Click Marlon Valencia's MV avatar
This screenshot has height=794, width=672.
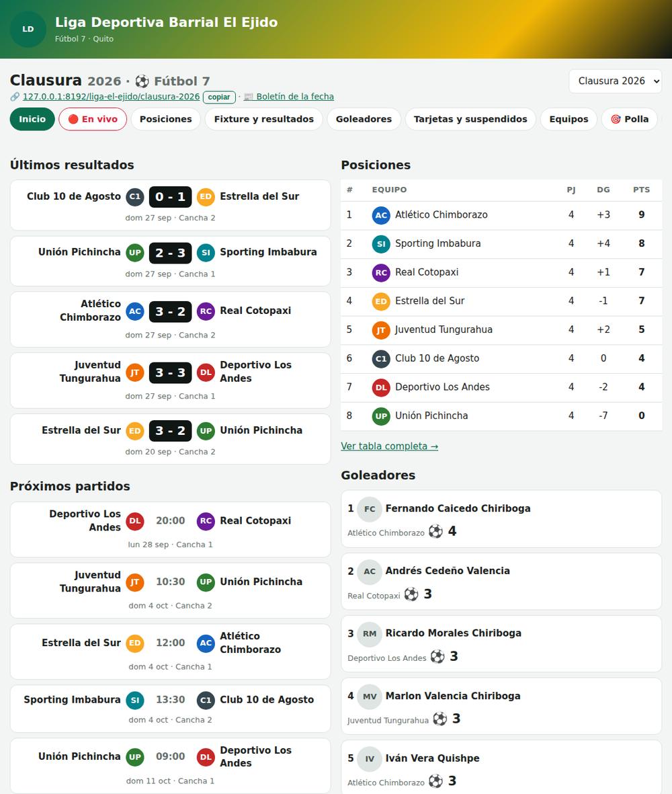[x=370, y=697]
